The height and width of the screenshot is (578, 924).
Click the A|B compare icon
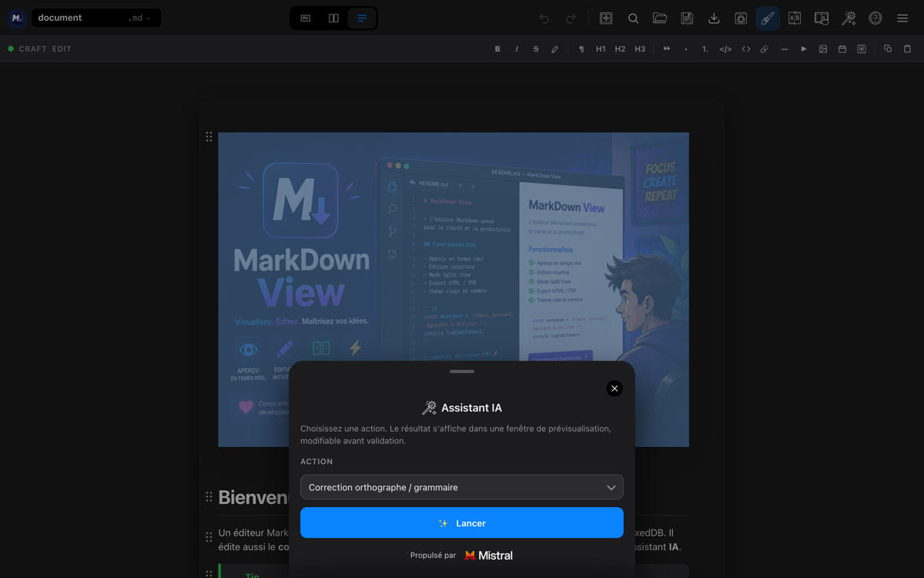795,18
